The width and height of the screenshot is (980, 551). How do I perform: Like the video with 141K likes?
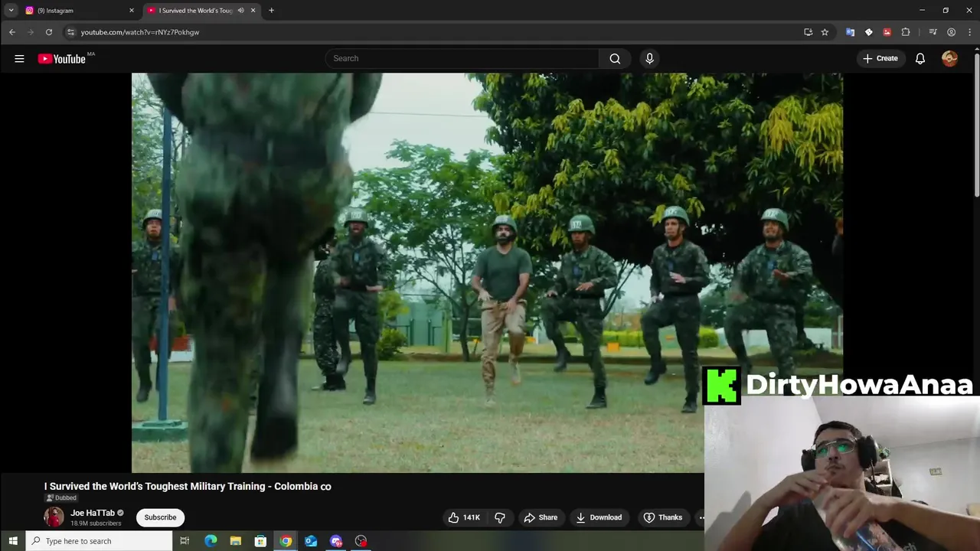tap(464, 517)
